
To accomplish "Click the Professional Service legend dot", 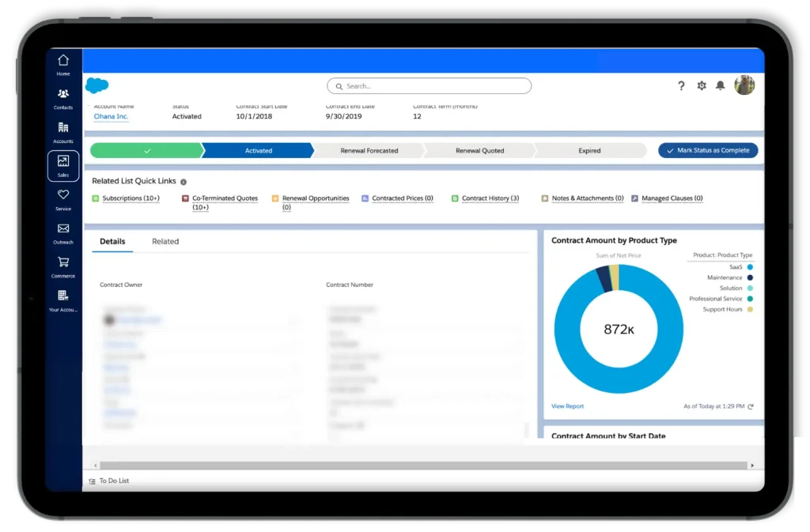I will [750, 299].
